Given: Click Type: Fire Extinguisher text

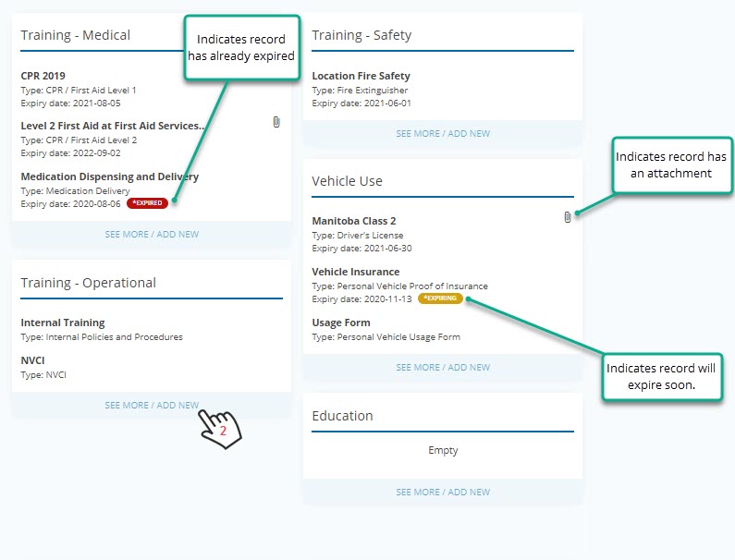Looking at the screenshot, I should [360, 90].
